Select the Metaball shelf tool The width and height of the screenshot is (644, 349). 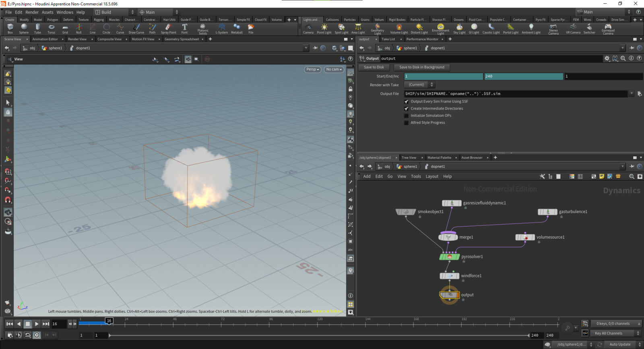[237, 29]
